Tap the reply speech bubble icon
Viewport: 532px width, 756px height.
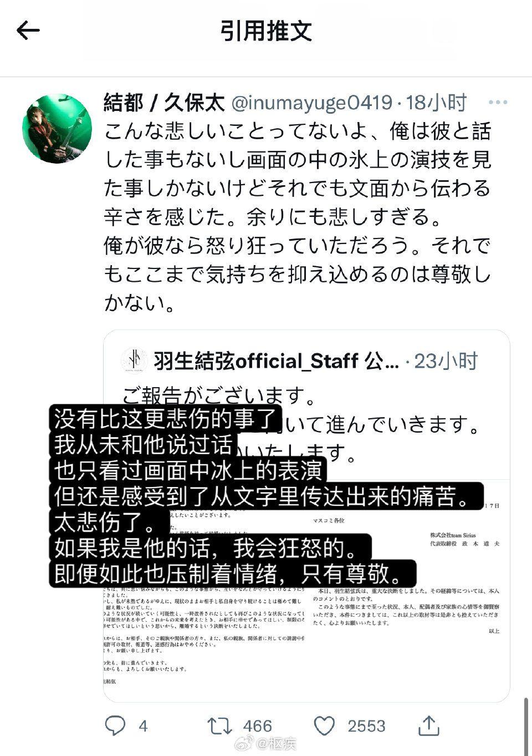(x=116, y=725)
